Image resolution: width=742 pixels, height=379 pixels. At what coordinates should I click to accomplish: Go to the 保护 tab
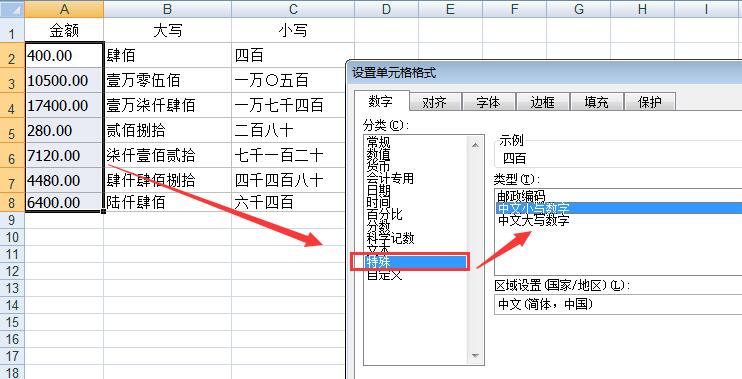[650, 102]
